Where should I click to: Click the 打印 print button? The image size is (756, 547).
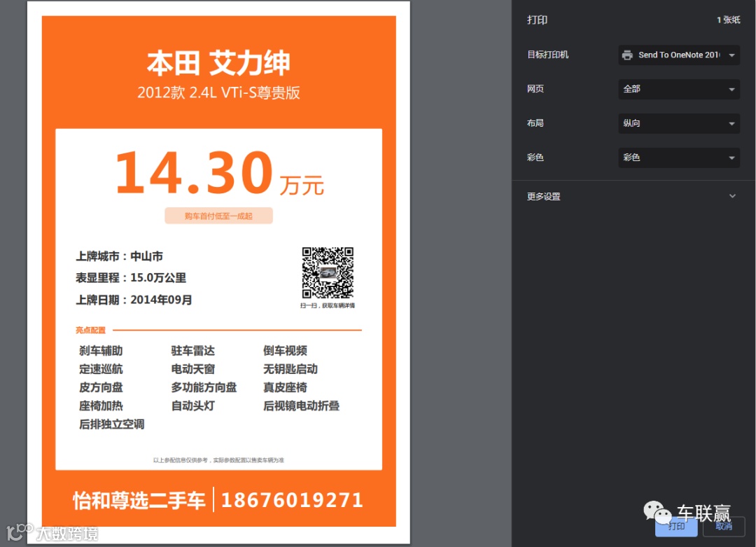click(676, 526)
